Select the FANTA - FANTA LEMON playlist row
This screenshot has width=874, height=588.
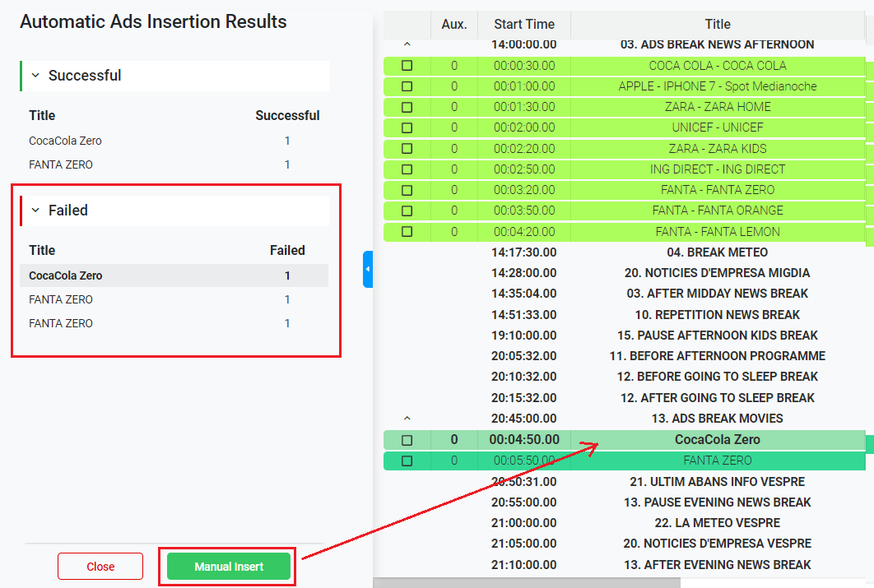(x=717, y=232)
